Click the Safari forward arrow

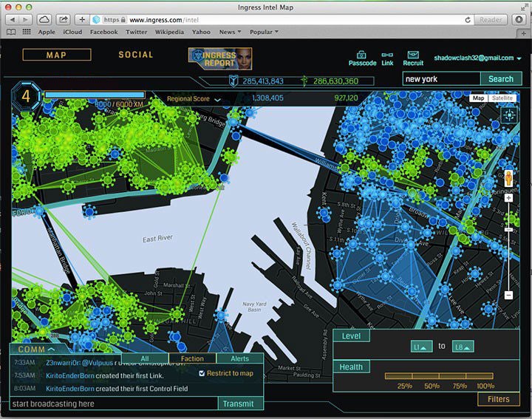click(25, 20)
